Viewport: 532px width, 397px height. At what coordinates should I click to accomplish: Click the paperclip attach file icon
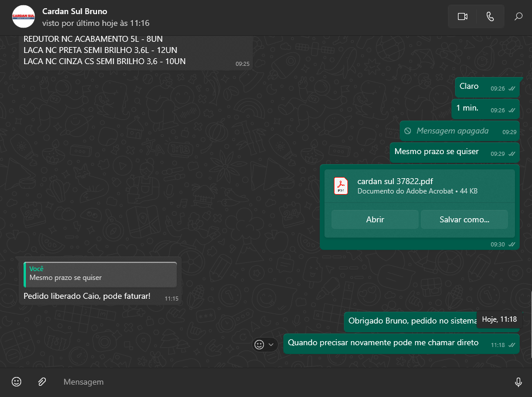42,382
